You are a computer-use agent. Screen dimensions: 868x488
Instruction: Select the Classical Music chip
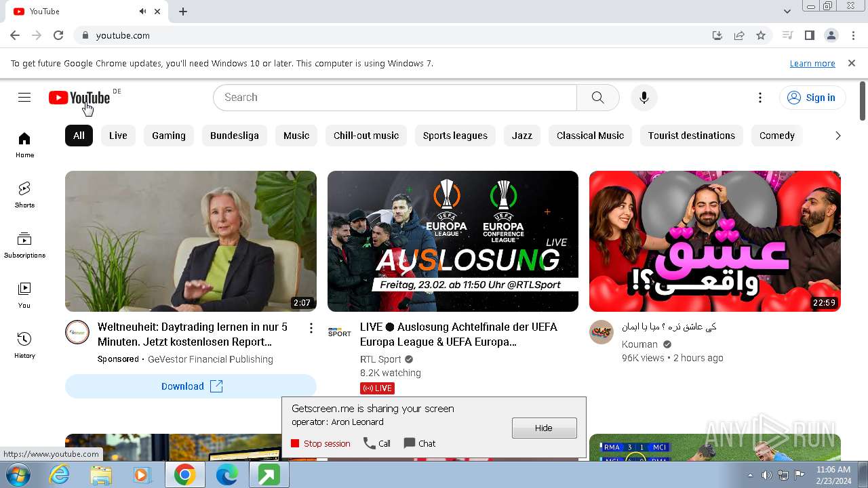point(590,136)
